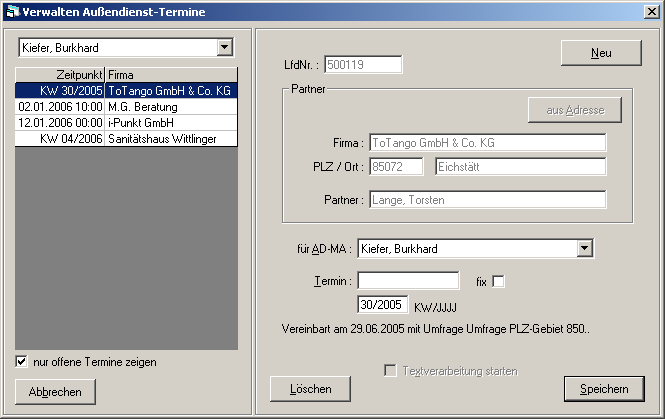This screenshot has width=665, height=419.
Task: Toggle 'nur offene Termine zeigen' checkbox
Action: click(x=22, y=361)
